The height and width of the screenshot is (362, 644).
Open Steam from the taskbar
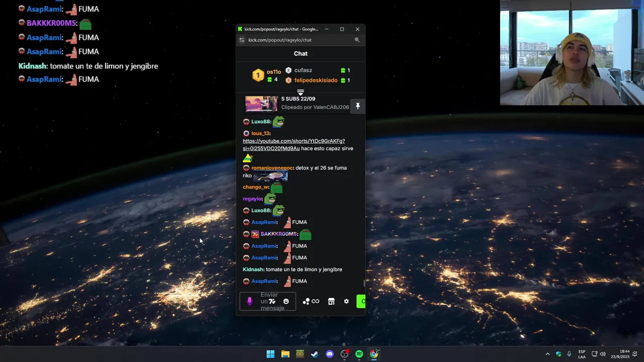click(314, 354)
